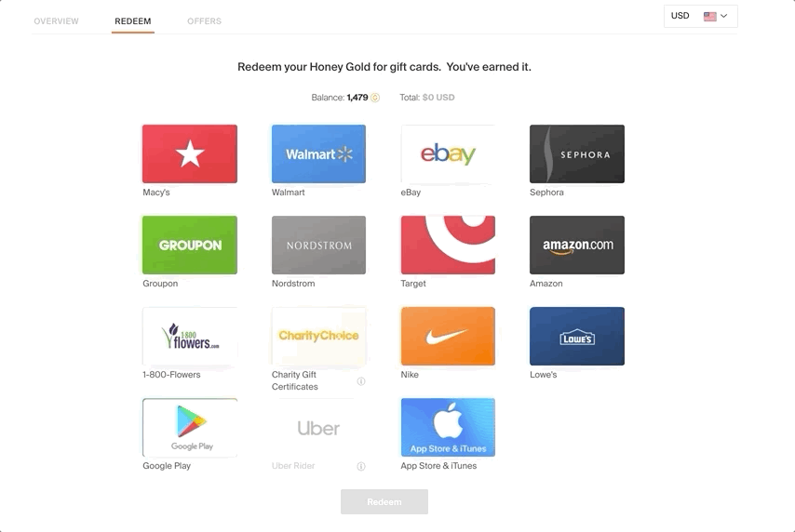Click the Redeem button
795x532 pixels.
coord(384,501)
